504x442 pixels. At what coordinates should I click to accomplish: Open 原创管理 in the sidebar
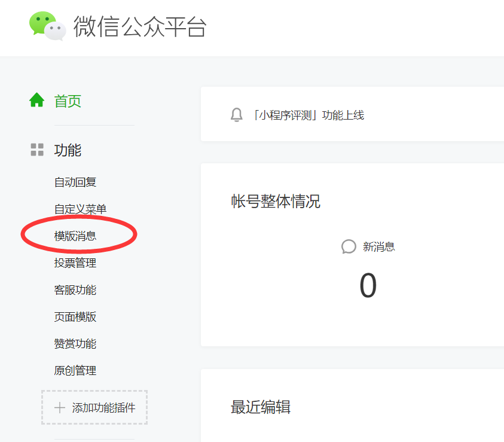click(75, 371)
